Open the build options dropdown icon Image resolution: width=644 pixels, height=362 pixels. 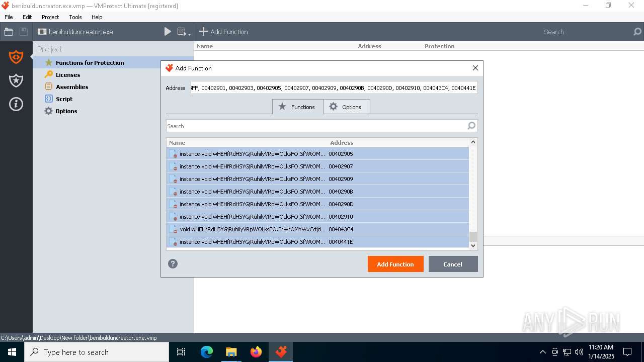(x=184, y=32)
